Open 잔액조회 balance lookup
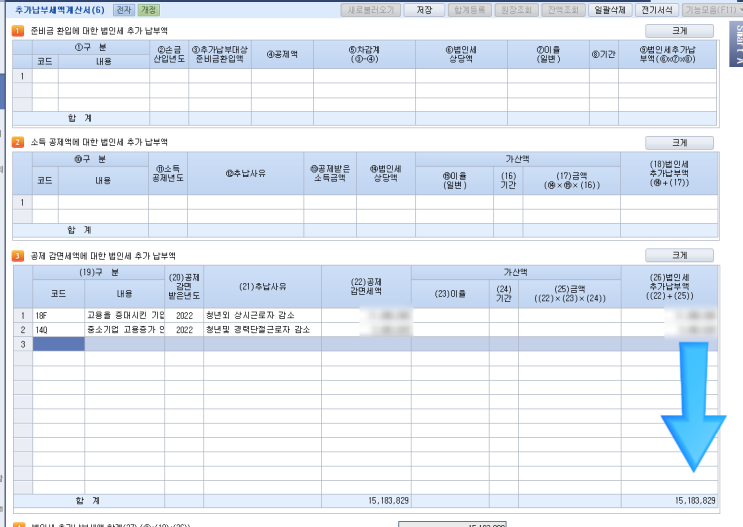 563,10
